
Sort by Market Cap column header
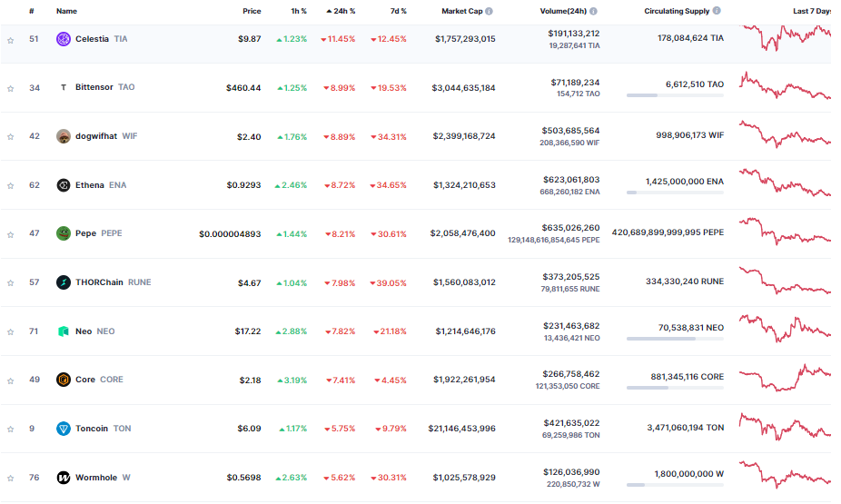coord(461,11)
